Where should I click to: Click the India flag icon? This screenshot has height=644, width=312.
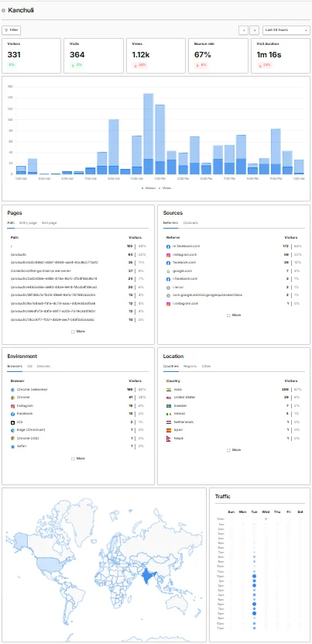click(x=168, y=389)
